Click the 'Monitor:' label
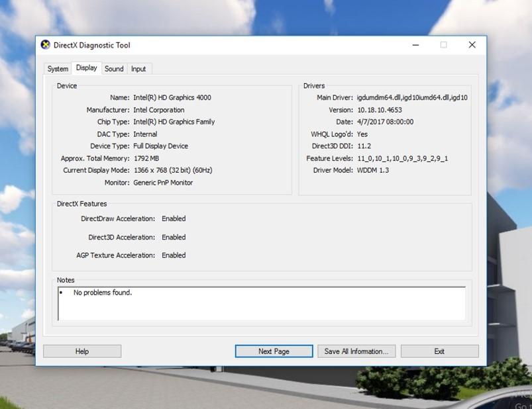The width and height of the screenshot is (532, 409). (117, 183)
